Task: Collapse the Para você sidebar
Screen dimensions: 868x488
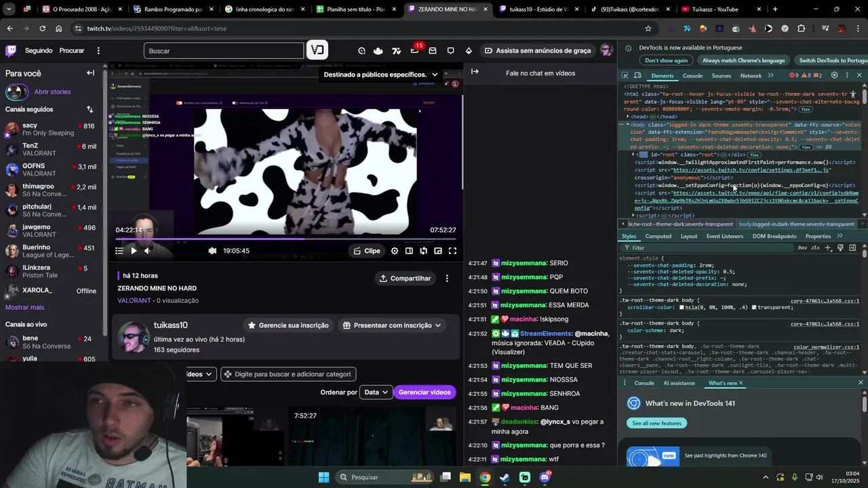Action: coord(90,73)
